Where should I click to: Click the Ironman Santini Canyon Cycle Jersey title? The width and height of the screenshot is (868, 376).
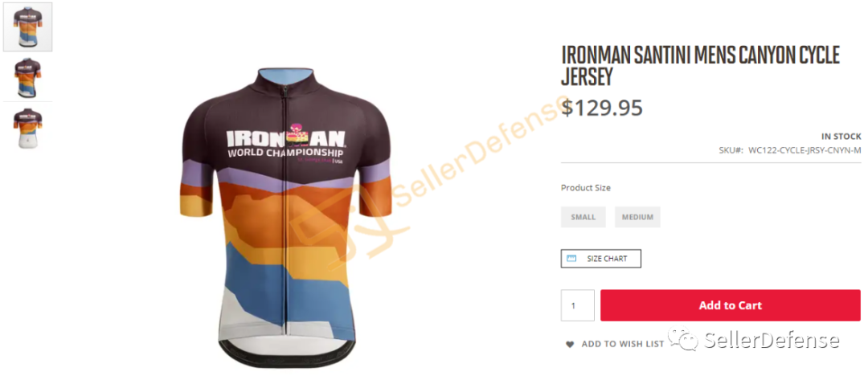pyautogui.click(x=700, y=65)
